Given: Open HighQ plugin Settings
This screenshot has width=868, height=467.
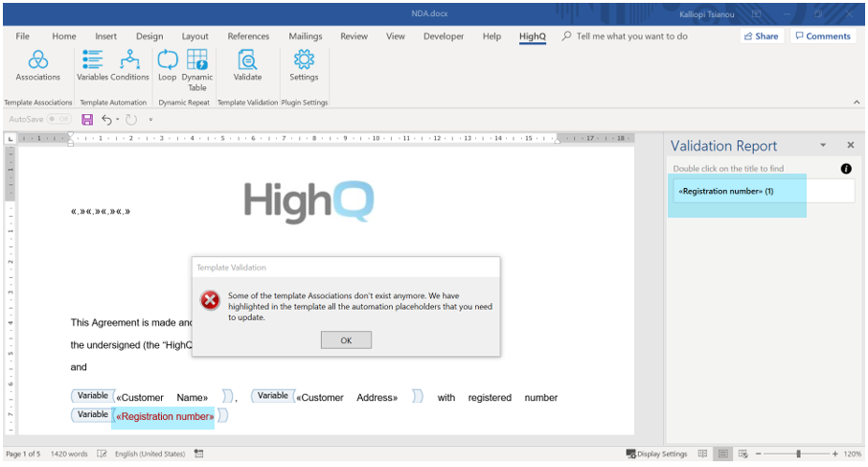Looking at the screenshot, I should 304,65.
